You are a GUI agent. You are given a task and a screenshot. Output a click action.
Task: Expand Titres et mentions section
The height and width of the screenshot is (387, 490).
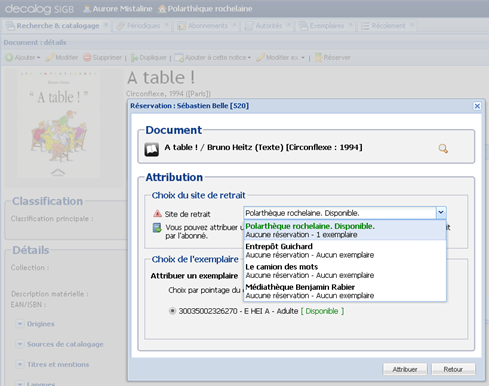pyautogui.click(x=20, y=364)
